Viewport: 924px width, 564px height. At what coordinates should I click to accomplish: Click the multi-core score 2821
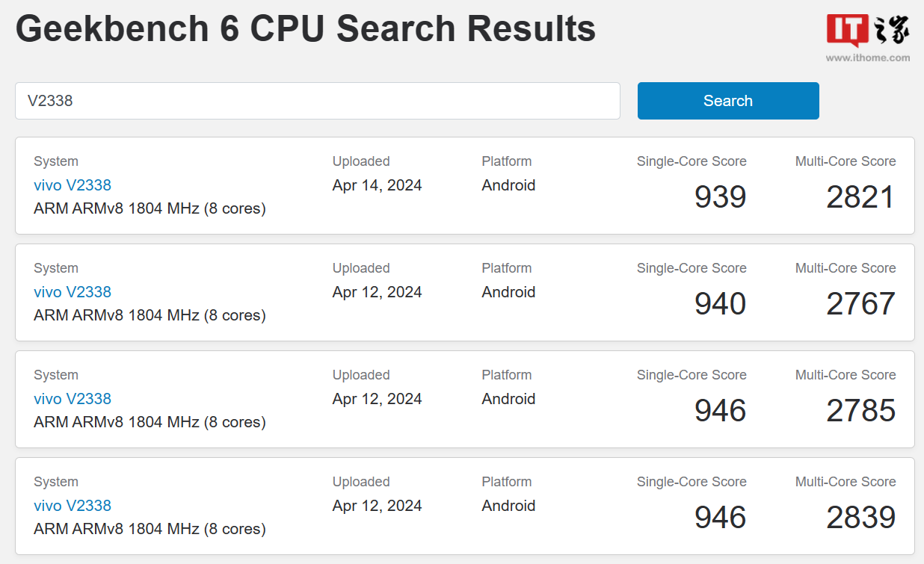coord(860,197)
